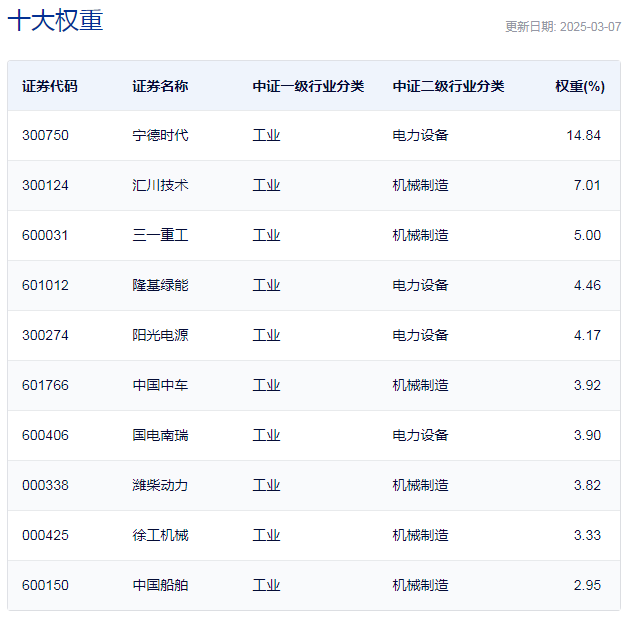Click the 证券名称 column header
Screen dimensions: 627x617
coord(160,86)
